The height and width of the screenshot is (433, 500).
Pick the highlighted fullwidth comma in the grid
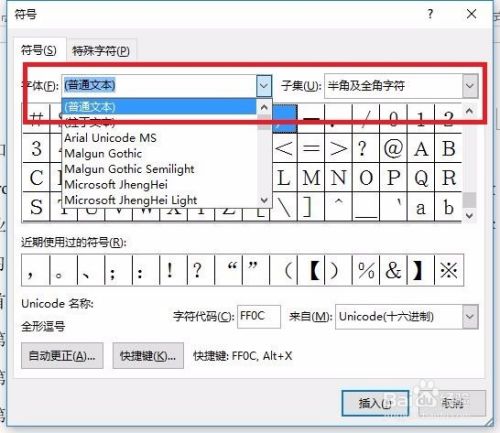tap(285, 119)
